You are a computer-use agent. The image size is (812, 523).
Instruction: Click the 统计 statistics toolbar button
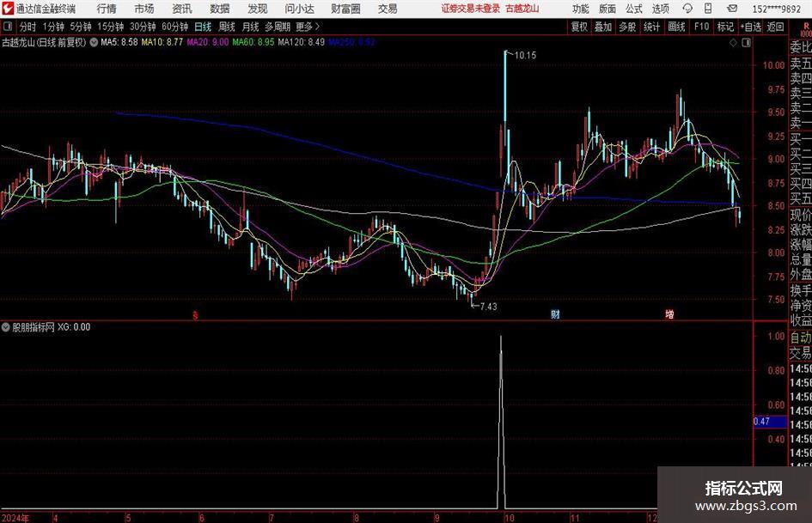pyautogui.click(x=651, y=27)
